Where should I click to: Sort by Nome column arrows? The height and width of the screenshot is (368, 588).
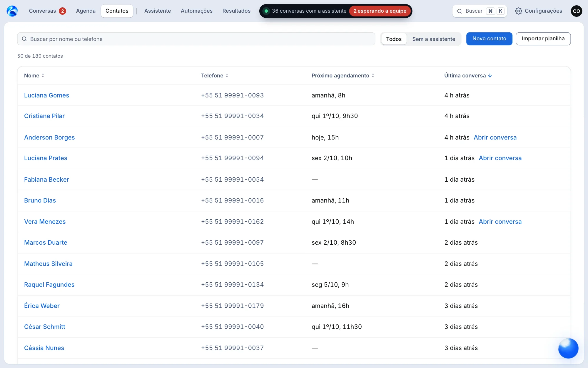[43, 75]
